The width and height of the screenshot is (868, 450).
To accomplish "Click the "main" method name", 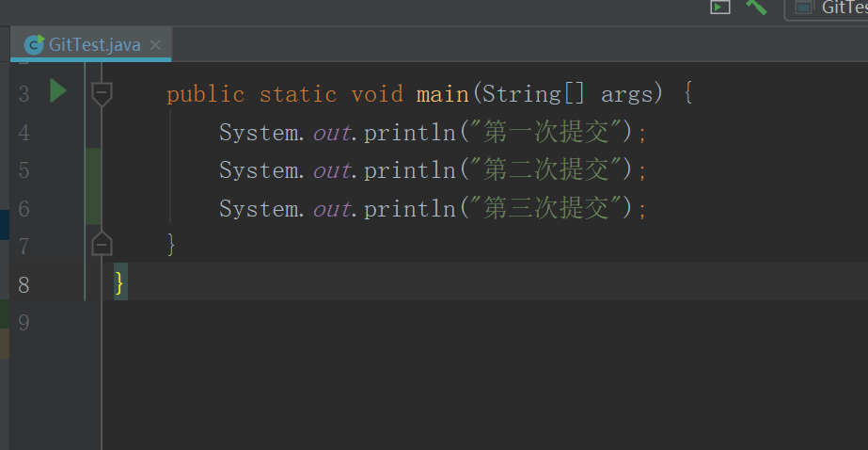I will (442, 95).
